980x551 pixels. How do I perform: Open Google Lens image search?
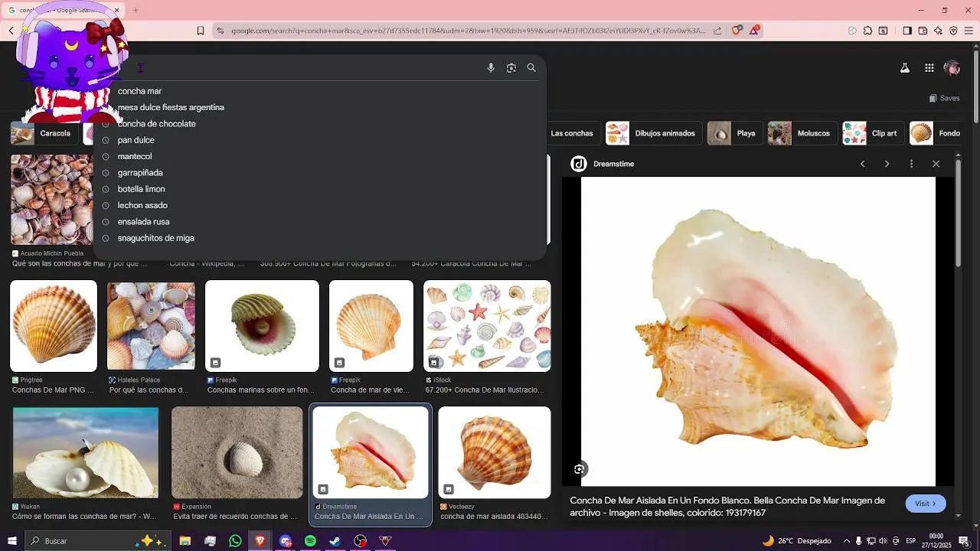511,68
